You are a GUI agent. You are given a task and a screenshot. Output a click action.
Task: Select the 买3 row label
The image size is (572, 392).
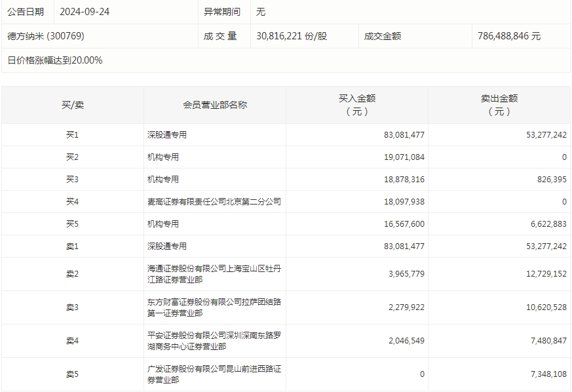[x=72, y=179]
